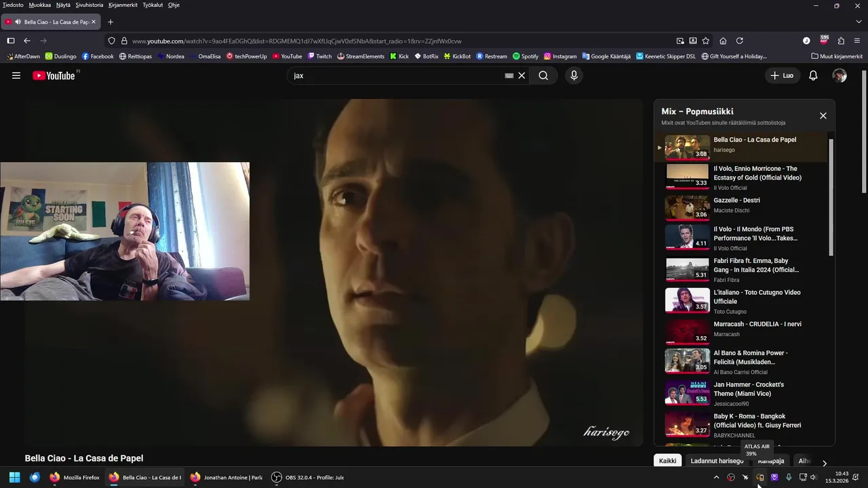
Task: Open the Windows notification bell in the taskbar
Action: [x=856, y=477]
